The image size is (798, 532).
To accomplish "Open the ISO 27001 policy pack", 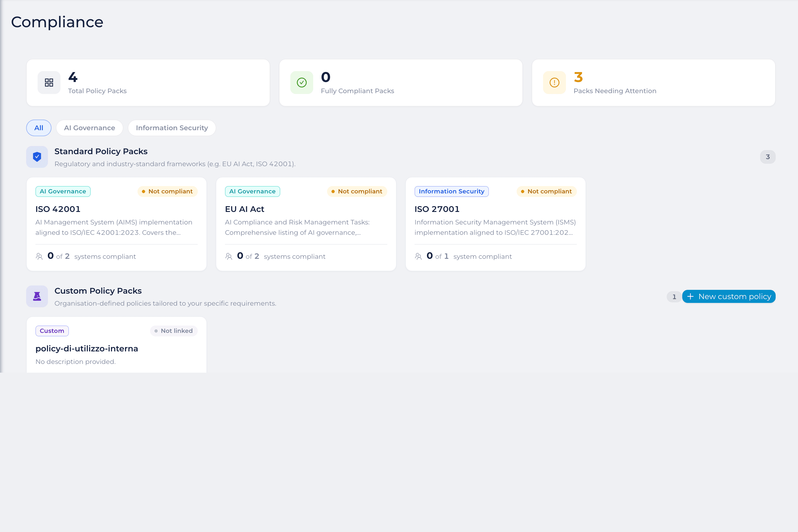I will [x=495, y=224].
